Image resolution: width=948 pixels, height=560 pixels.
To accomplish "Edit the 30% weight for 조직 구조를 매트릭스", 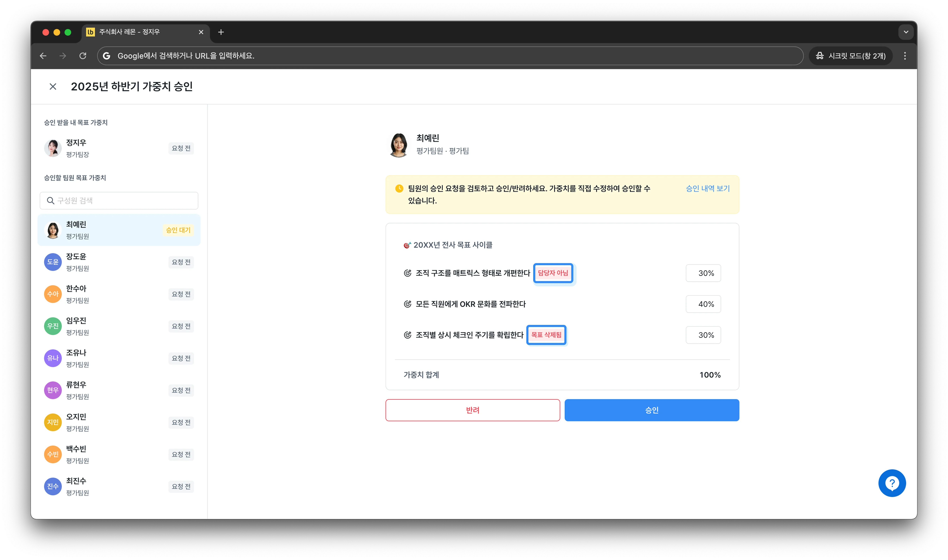I will coord(703,273).
